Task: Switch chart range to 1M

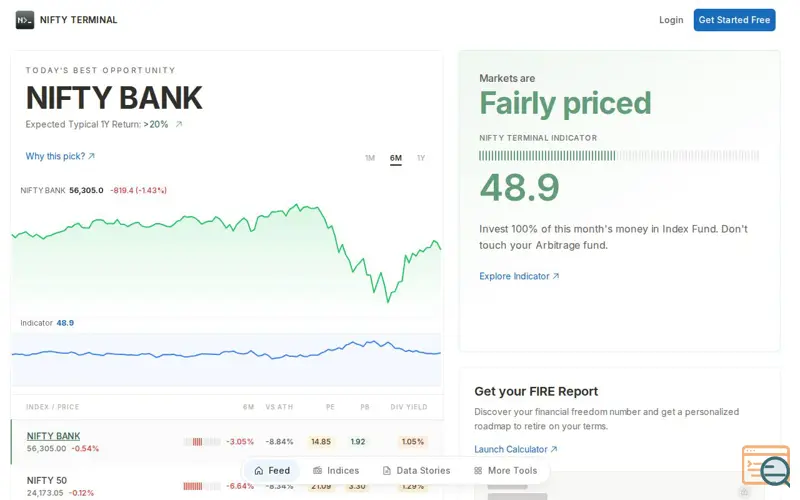Action: coord(370,158)
